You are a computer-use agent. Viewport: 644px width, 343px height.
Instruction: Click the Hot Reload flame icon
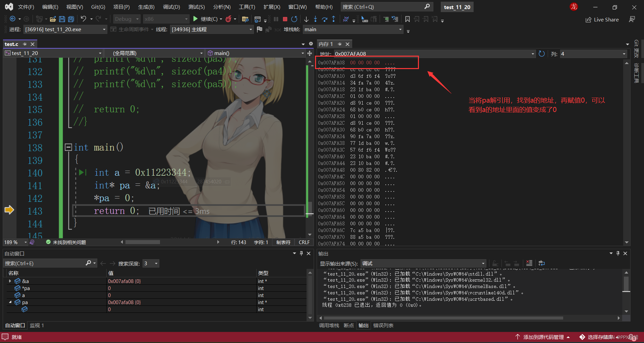pyautogui.click(x=228, y=19)
